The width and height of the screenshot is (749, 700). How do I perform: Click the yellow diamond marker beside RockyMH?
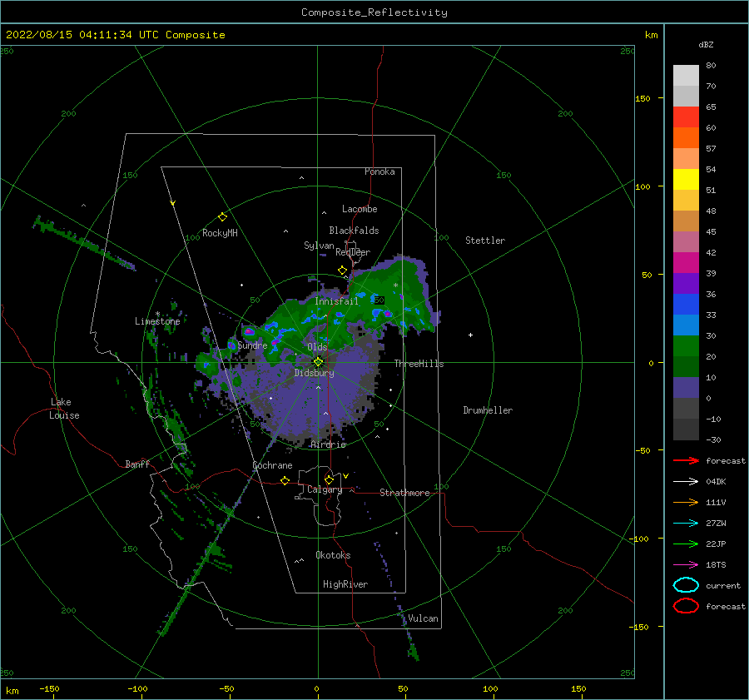222,217
